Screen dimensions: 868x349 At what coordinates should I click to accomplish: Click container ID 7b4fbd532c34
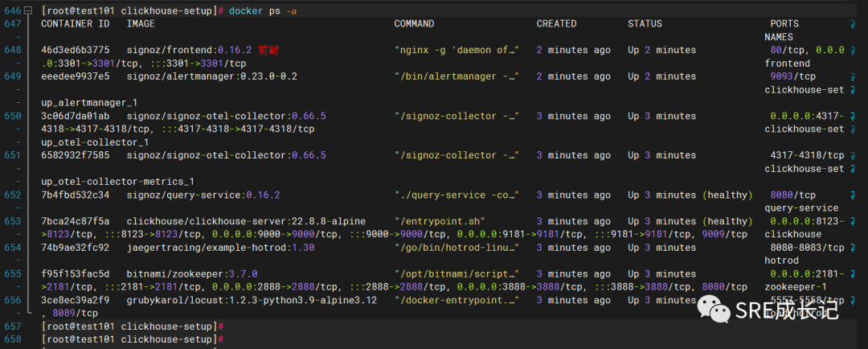(76, 195)
